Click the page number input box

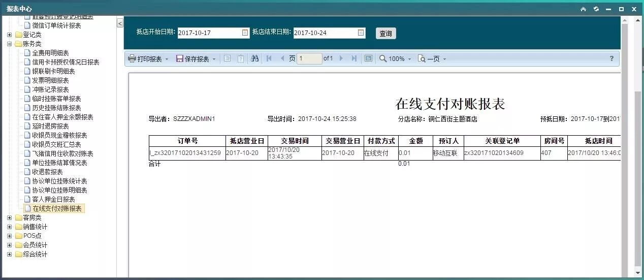pyautogui.click(x=309, y=58)
